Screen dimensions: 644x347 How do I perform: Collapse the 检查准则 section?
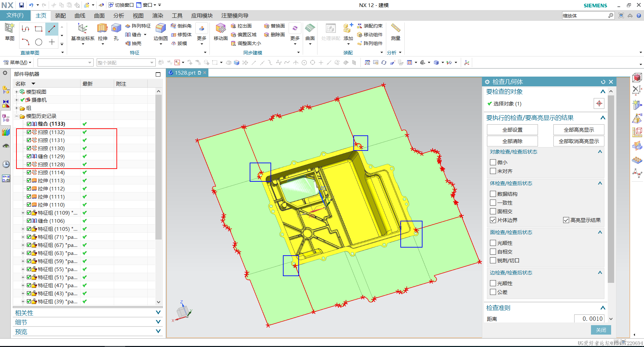point(603,308)
